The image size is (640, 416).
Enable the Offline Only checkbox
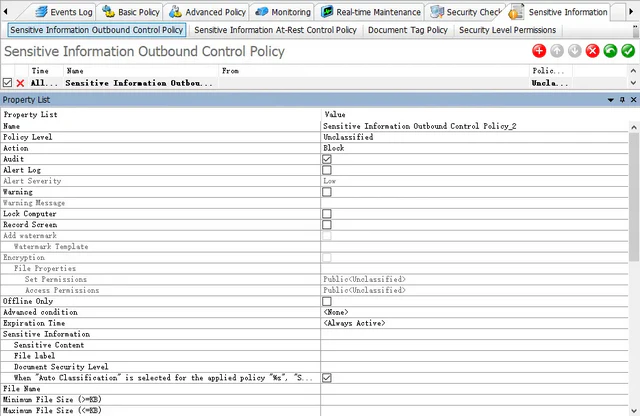point(327,301)
